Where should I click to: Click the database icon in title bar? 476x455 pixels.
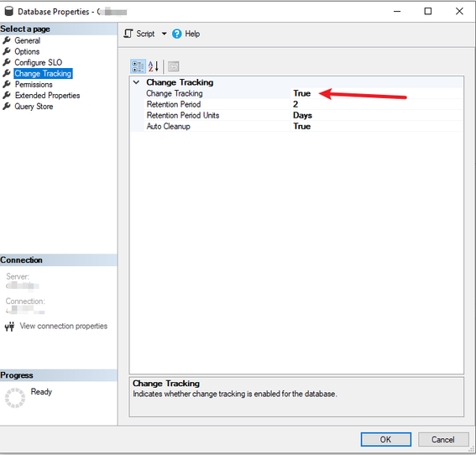click(x=9, y=11)
